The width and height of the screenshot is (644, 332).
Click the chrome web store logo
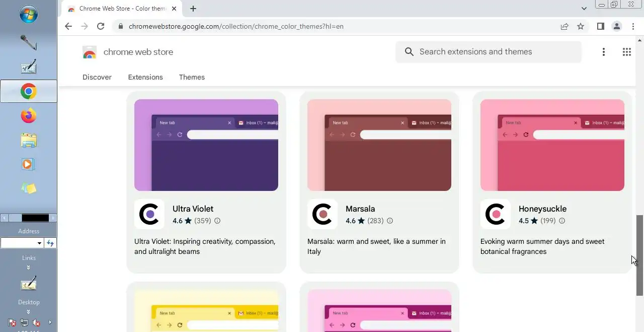90,52
